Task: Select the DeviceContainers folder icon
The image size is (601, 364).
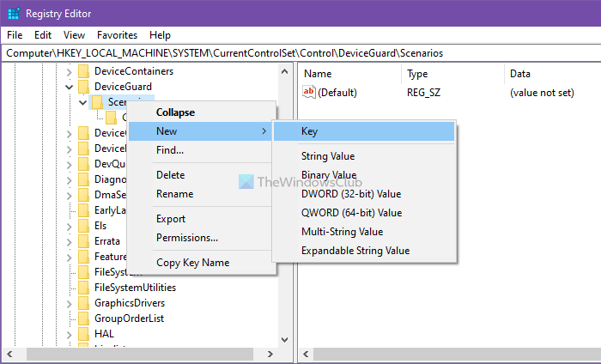Action: point(83,71)
